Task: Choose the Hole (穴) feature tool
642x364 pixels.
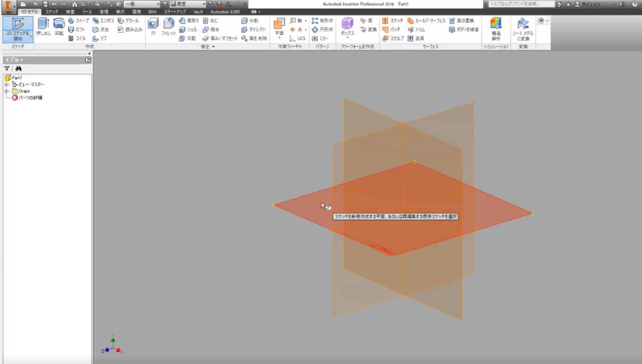Action: (x=153, y=27)
